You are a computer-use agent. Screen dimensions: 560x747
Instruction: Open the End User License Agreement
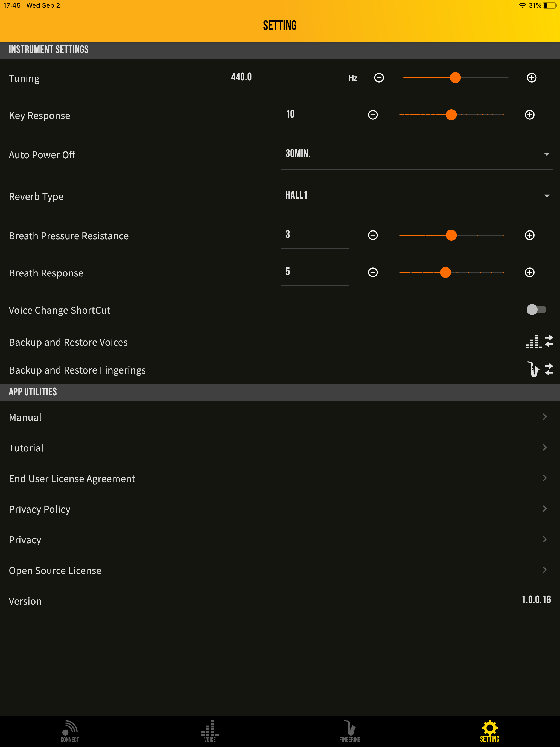(x=72, y=478)
